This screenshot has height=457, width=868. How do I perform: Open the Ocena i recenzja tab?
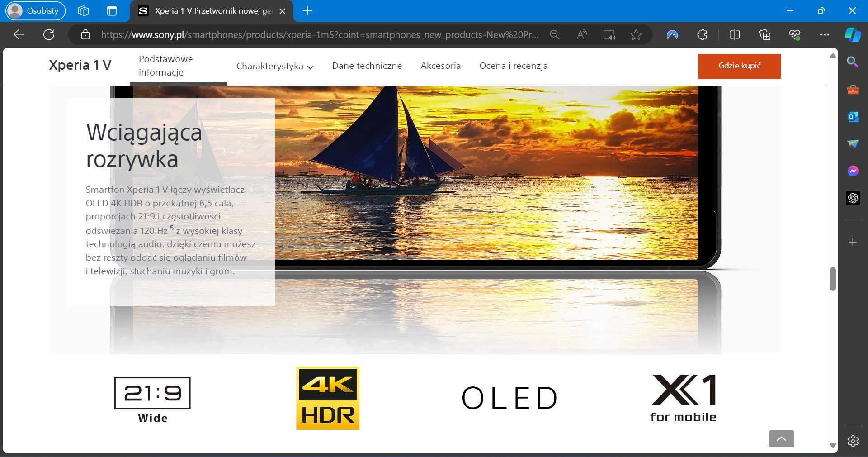click(x=514, y=66)
